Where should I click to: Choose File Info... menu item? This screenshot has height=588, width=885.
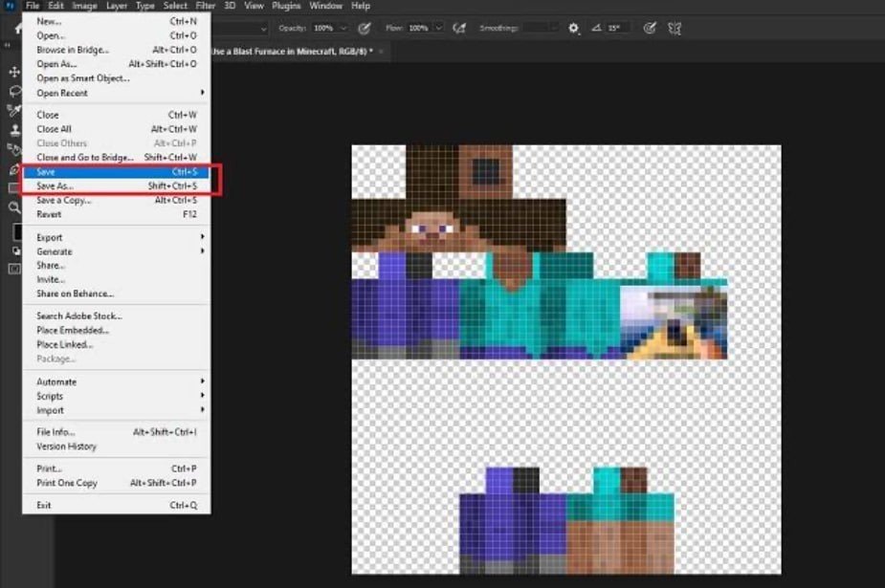coord(117,432)
